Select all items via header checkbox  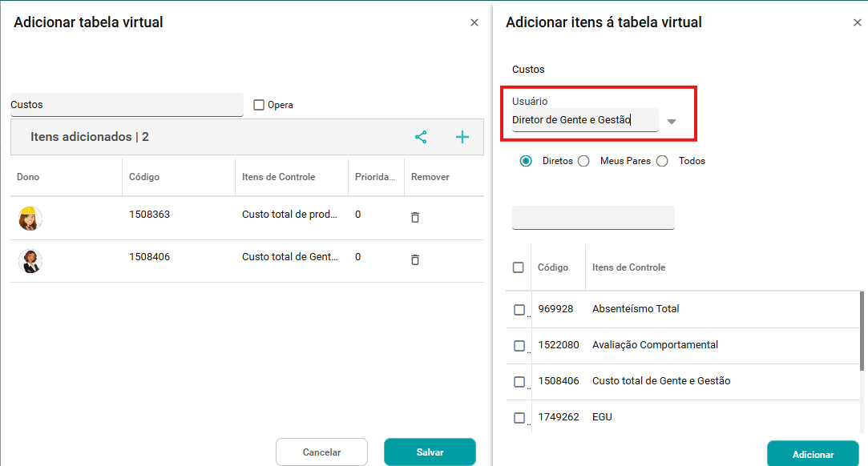[x=519, y=267]
